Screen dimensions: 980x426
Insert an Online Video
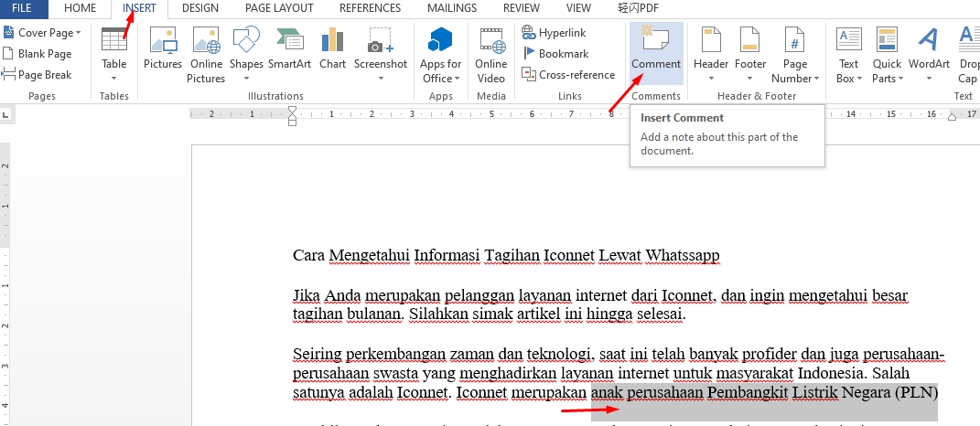pyautogui.click(x=491, y=55)
